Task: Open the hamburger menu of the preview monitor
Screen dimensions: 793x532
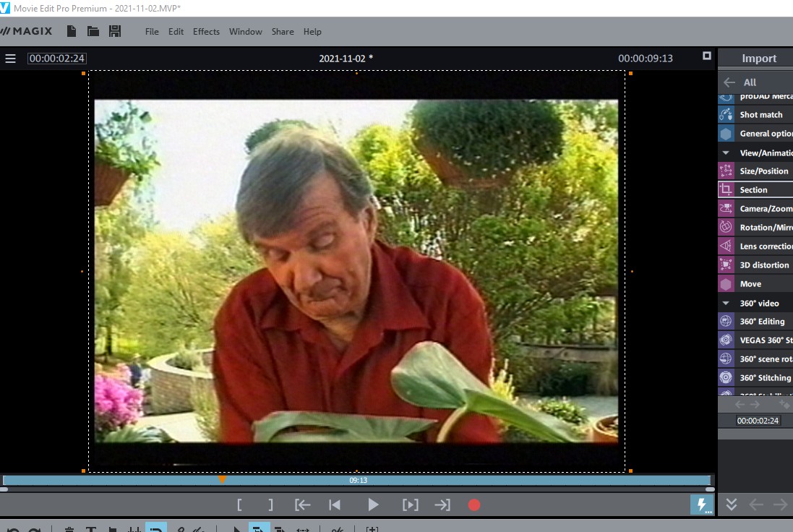Action: click(x=11, y=59)
